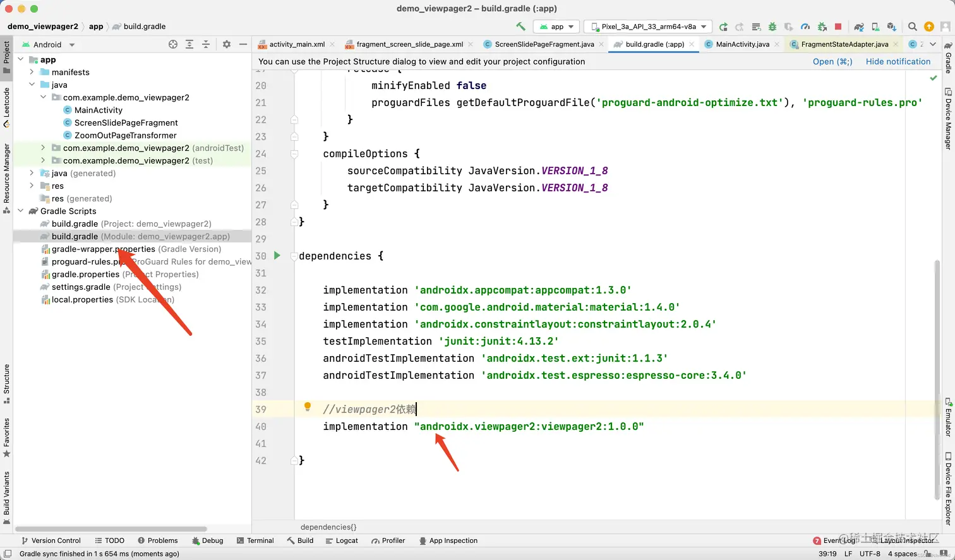Image resolution: width=955 pixels, height=560 pixels.
Task: Show hidden editor tabs dropdown arrow
Action: 933,44
